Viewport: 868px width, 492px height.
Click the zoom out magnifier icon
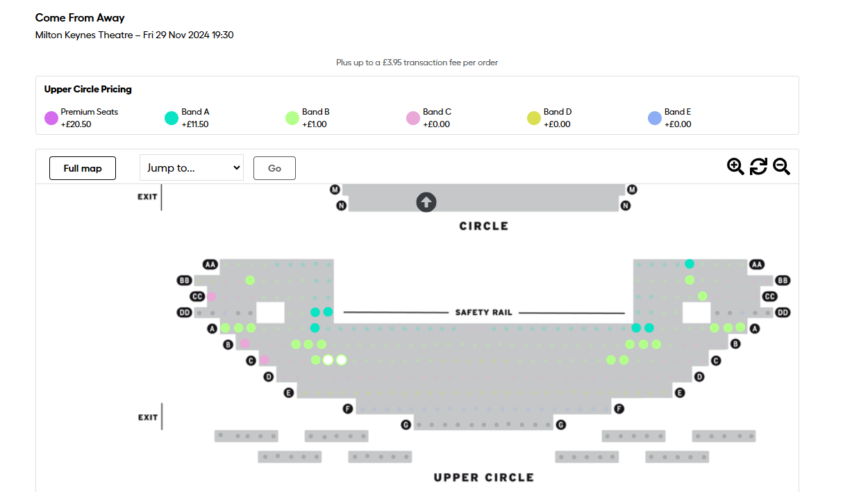[x=781, y=167]
